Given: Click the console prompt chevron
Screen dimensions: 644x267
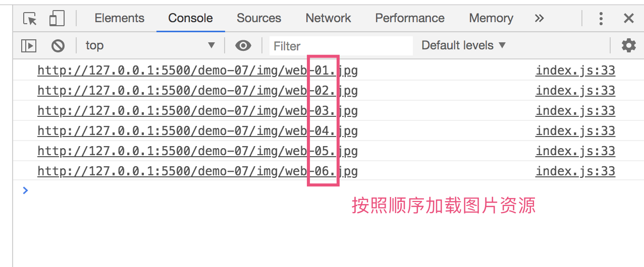Looking at the screenshot, I should click(26, 190).
